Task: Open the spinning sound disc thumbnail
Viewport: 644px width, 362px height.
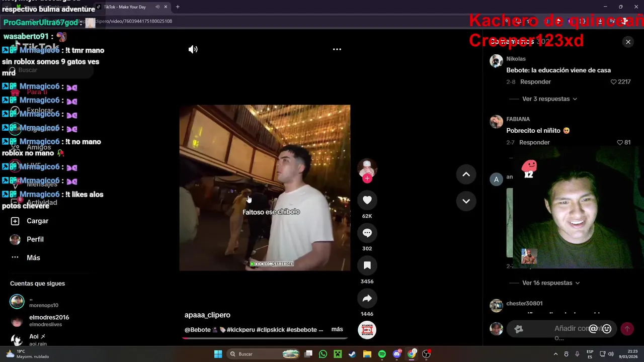Action: click(x=367, y=330)
